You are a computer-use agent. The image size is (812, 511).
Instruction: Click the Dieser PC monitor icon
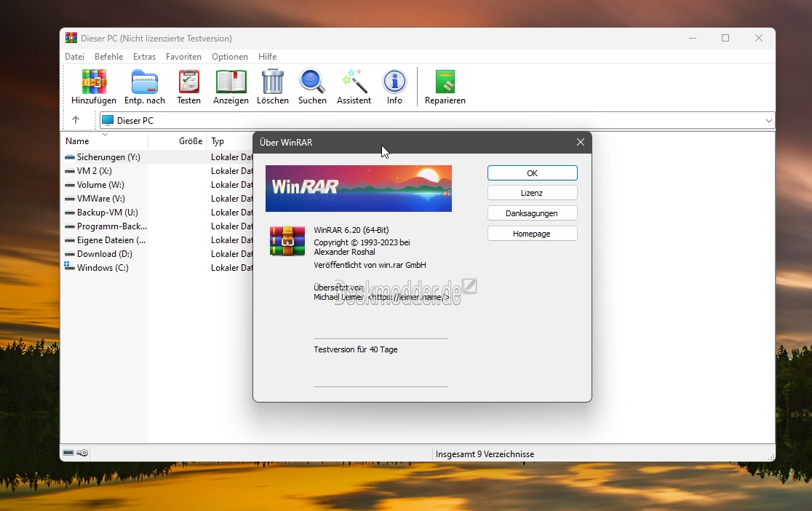point(108,120)
